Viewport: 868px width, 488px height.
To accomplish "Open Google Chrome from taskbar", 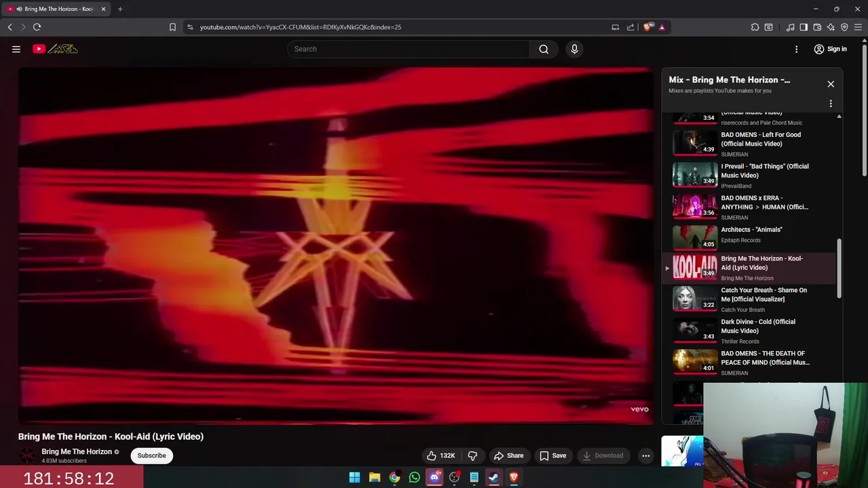I will click(395, 477).
